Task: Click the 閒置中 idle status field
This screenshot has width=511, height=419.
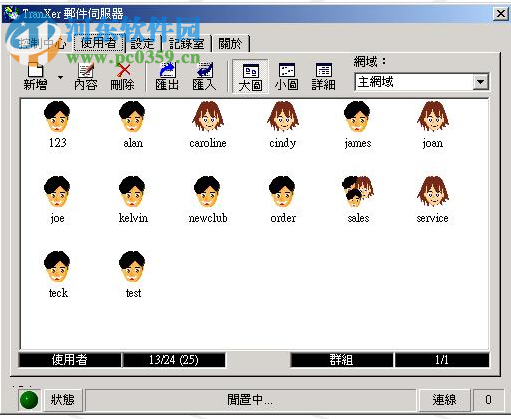Action: pyautogui.click(x=250, y=400)
